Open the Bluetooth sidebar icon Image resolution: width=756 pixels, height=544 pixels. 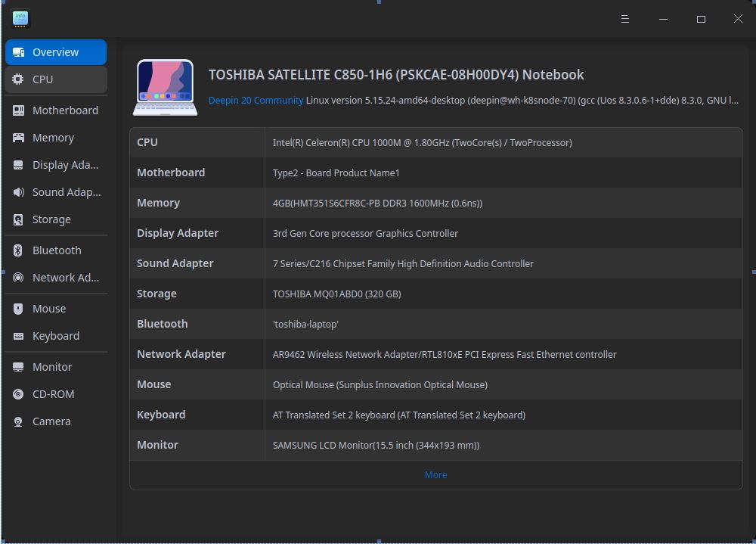pyautogui.click(x=18, y=250)
